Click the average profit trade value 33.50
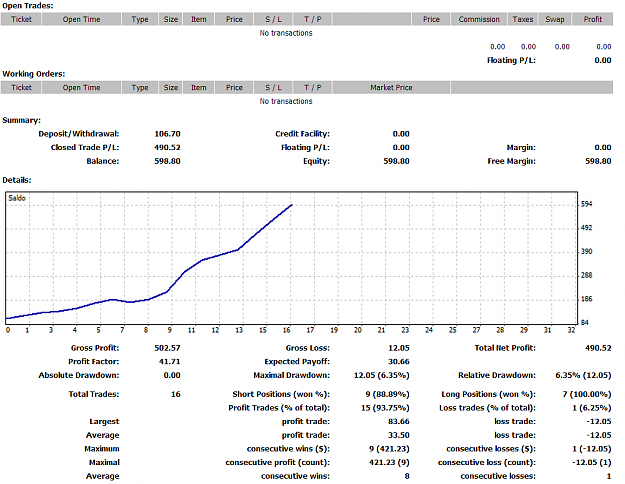This screenshot has height=484, width=625. [399, 435]
